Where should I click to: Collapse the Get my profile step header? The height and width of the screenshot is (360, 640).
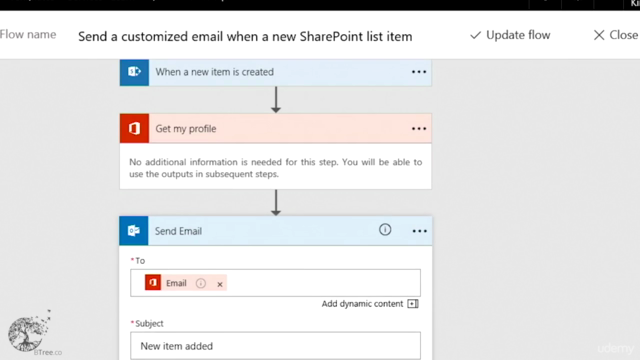point(276,129)
